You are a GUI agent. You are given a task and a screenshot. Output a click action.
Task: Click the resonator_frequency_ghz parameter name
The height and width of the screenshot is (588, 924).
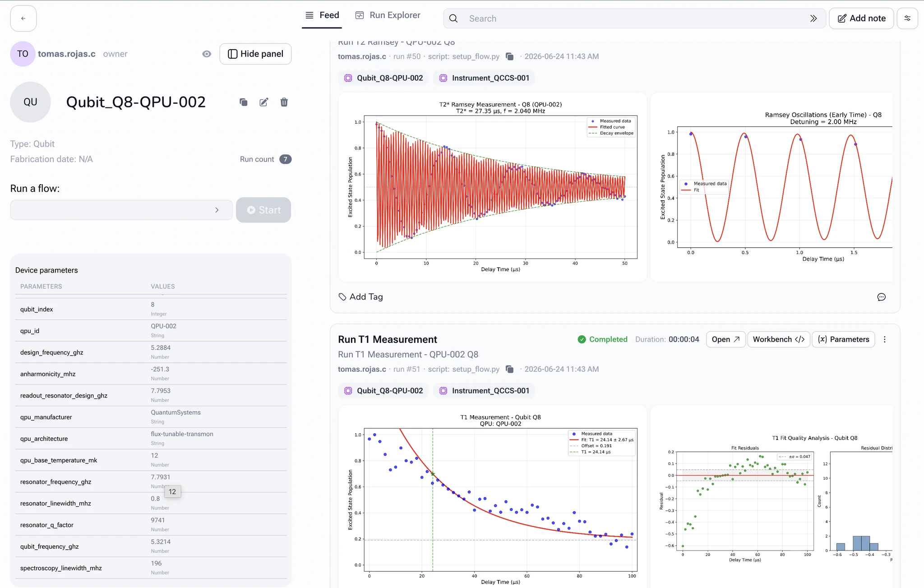pos(55,482)
